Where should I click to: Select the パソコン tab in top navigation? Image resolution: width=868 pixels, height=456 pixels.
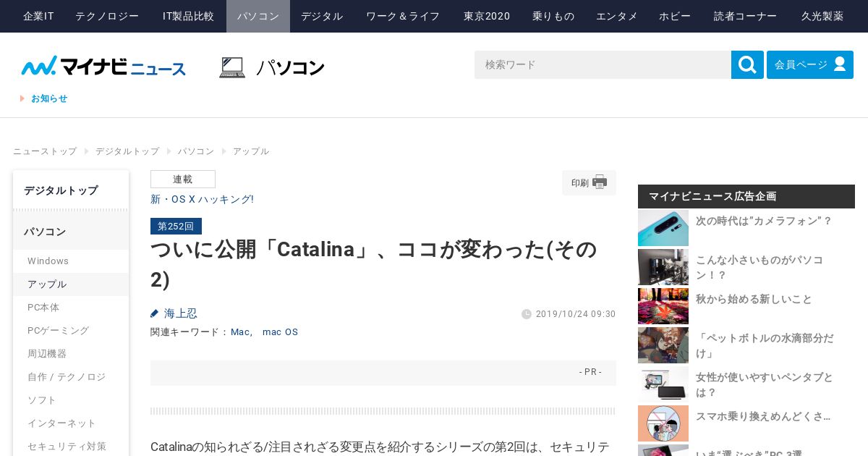pos(258,16)
